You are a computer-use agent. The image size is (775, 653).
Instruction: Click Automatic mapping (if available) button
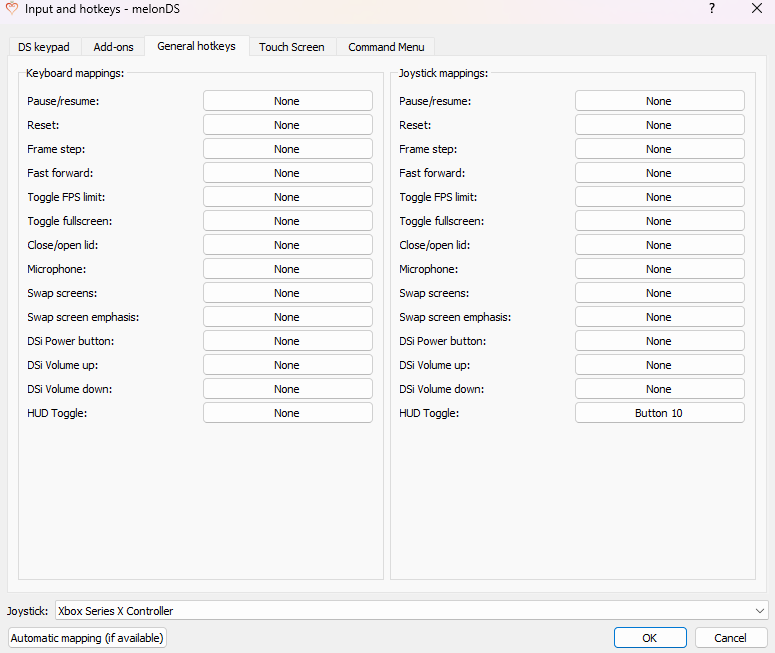point(88,638)
